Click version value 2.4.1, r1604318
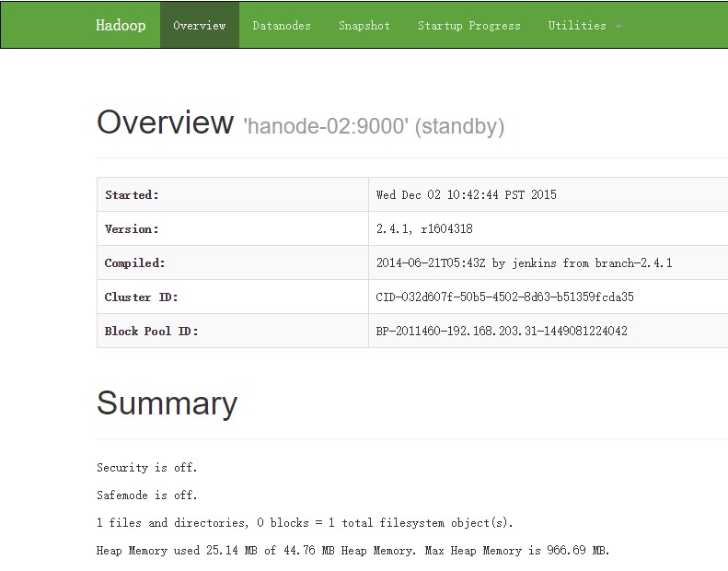The width and height of the screenshot is (728, 571). pyautogui.click(x=424, y=229)
